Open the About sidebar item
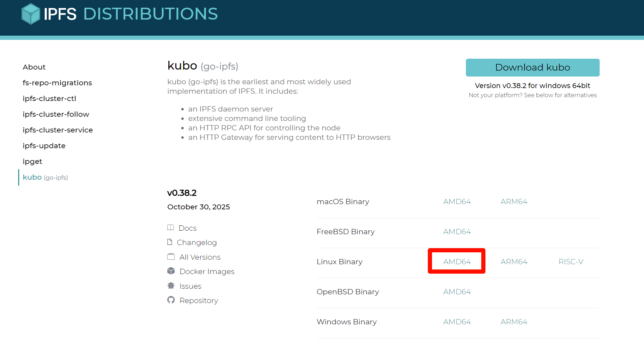 tap(34, 67)
